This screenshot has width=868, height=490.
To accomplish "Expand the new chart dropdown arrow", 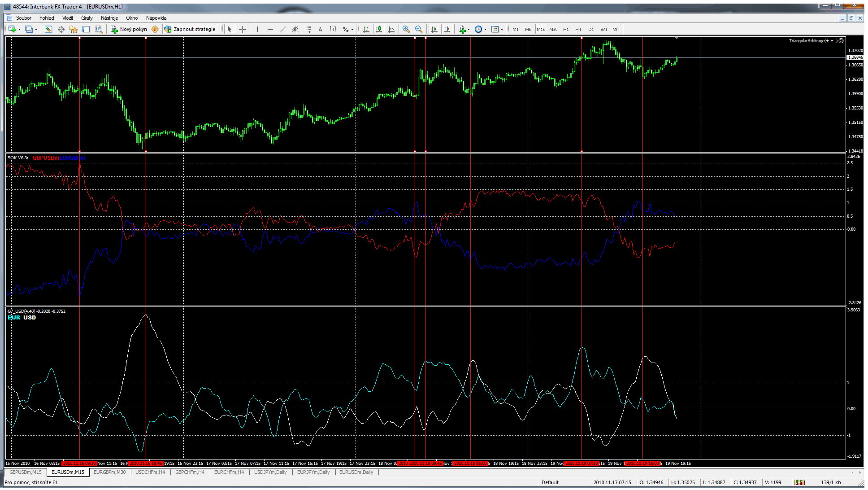I will click(19, 29).
